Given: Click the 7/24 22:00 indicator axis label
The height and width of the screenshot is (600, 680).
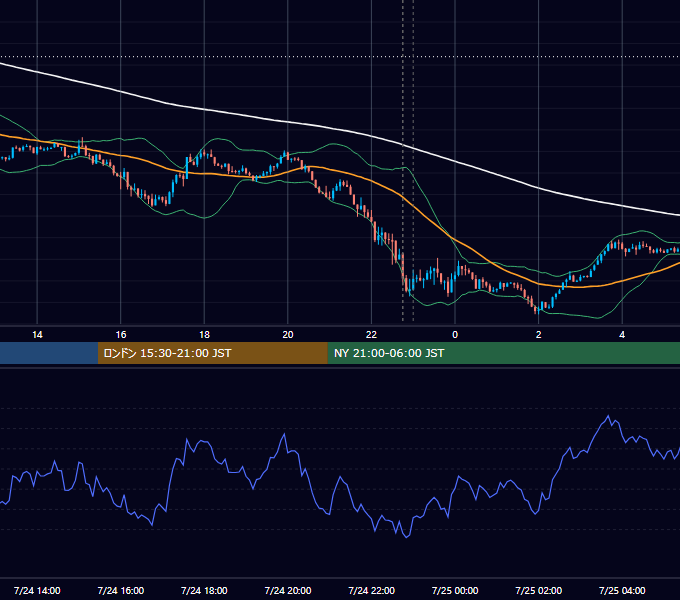Looking at the screenshot, I should click(x=372, y=590).
